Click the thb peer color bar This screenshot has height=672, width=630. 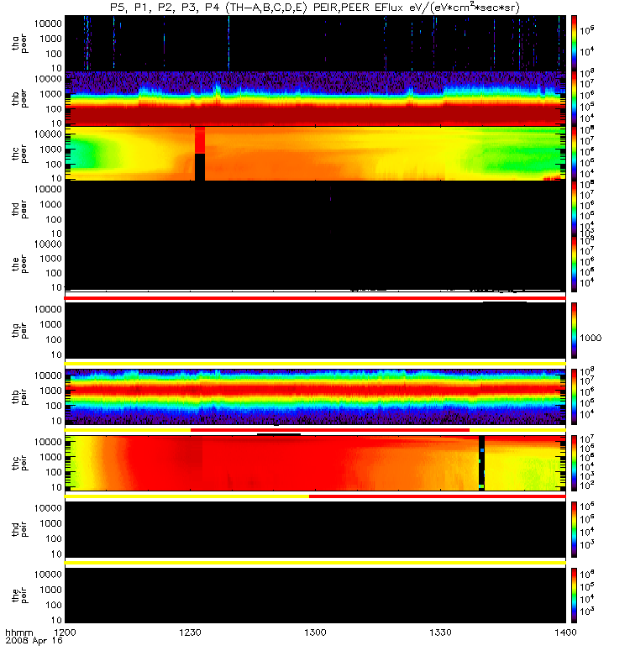click(x=574, y=98)
